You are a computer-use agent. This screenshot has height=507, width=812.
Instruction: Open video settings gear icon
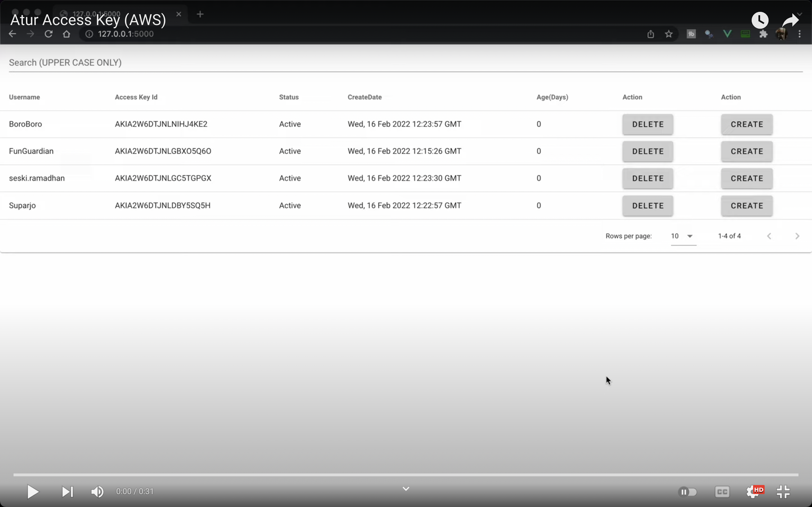coord(753,492)
